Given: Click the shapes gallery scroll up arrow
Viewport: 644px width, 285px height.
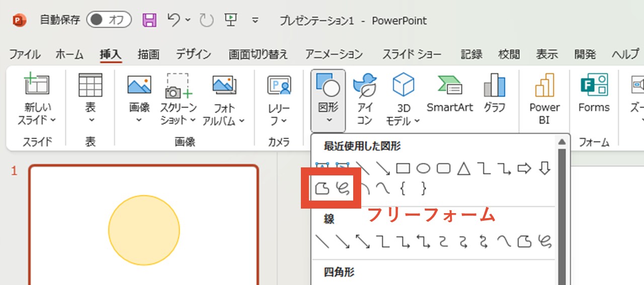Looking at the screenshot, I should [561, 141].
